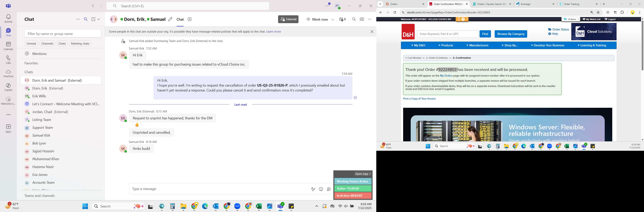Expand the Manufacturers menu
644x212 pixels.
point(477,46)
